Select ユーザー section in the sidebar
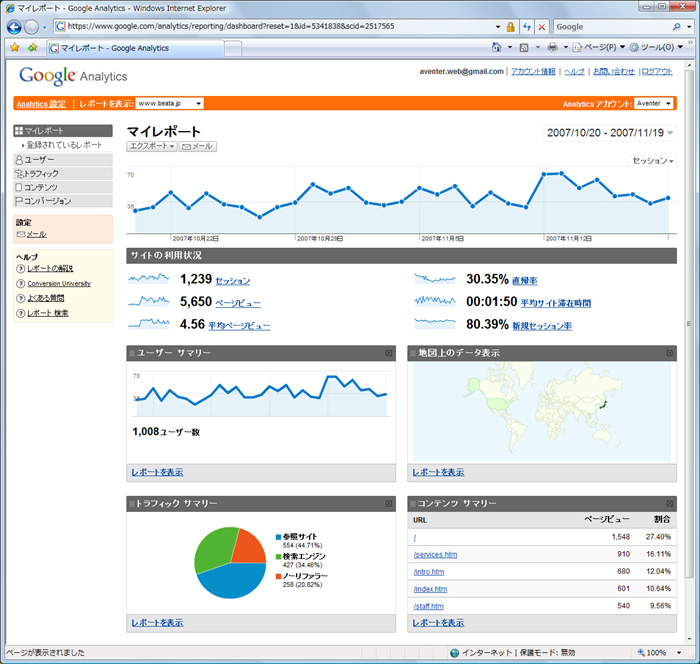This screenshot has width=700, height=664. tap(63, 160)
